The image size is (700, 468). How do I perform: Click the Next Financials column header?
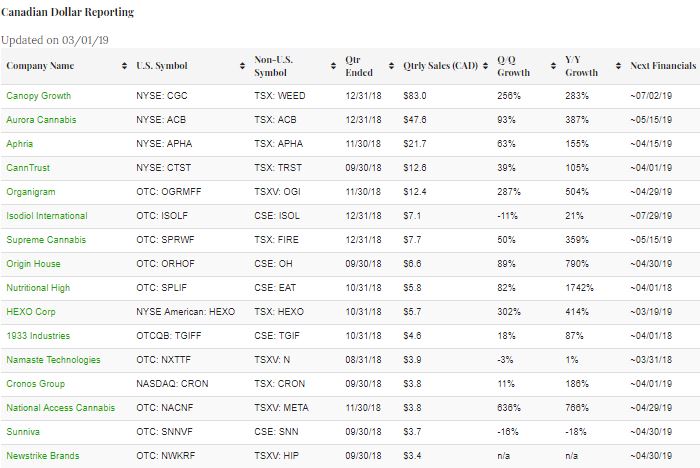(662, 66)
